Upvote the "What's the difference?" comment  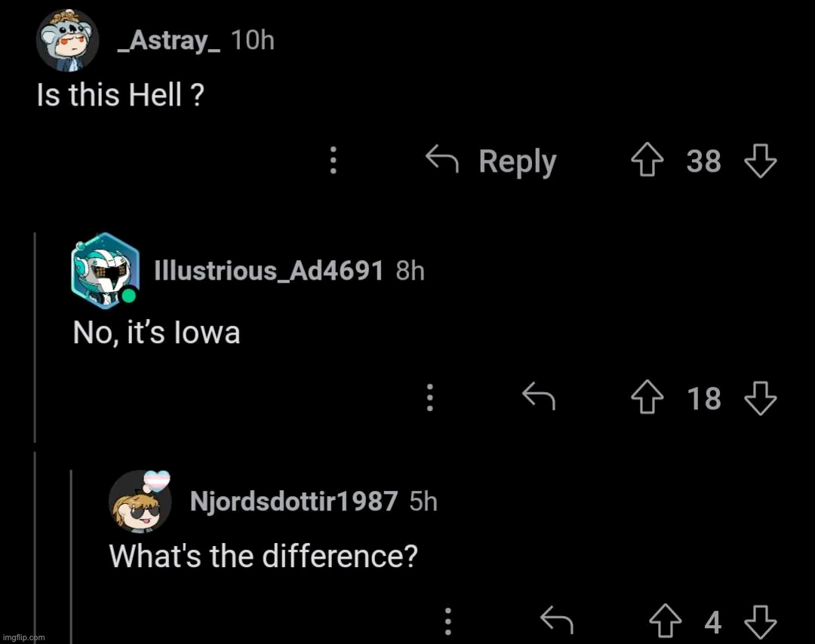click(664, 622)
